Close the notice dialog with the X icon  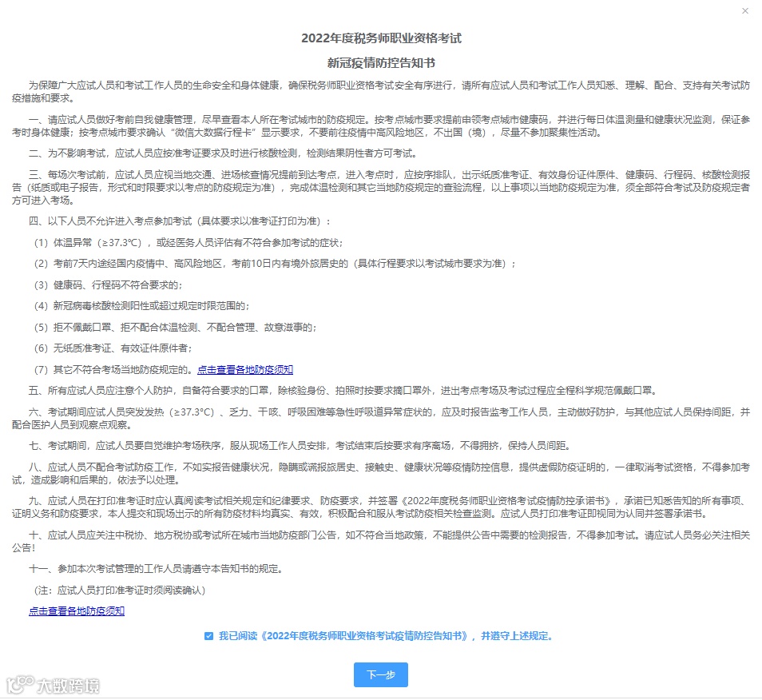[745, 10]
